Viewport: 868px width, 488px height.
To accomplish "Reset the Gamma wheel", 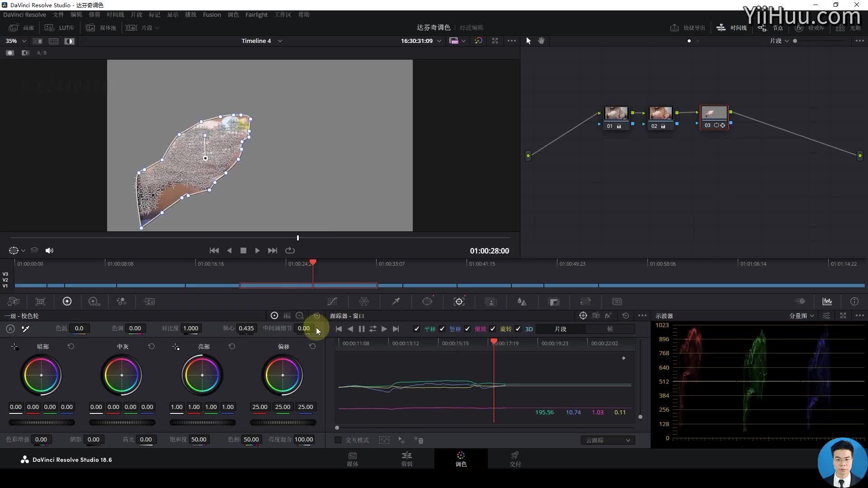I will click(x=151, y=347).
